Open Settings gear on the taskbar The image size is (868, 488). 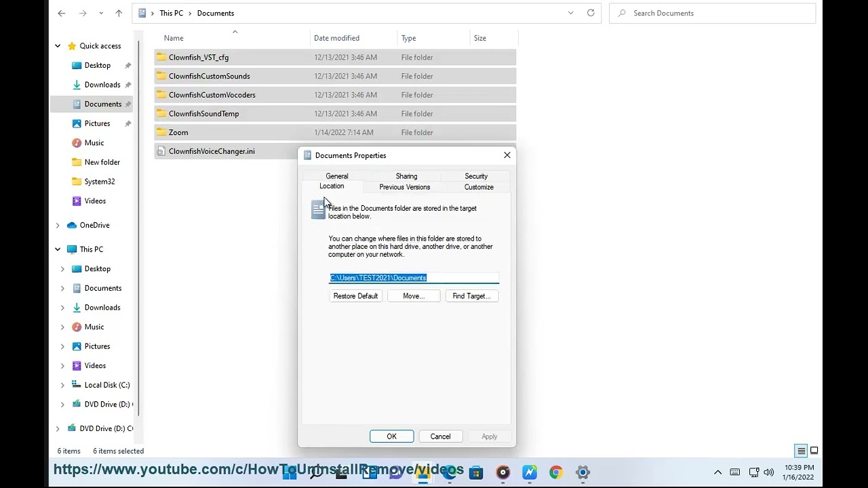pyautogui.click(x=583, y=472)
